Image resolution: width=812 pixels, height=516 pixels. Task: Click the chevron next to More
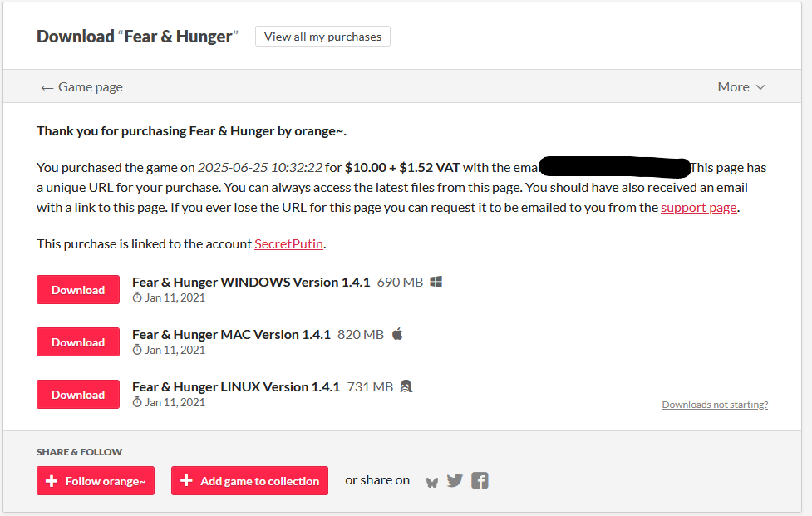pos(760,87)
